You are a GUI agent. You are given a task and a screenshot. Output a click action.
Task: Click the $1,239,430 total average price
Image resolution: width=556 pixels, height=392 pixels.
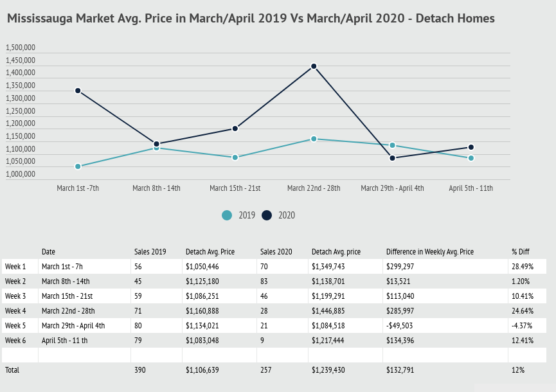[x=328, y=370]
